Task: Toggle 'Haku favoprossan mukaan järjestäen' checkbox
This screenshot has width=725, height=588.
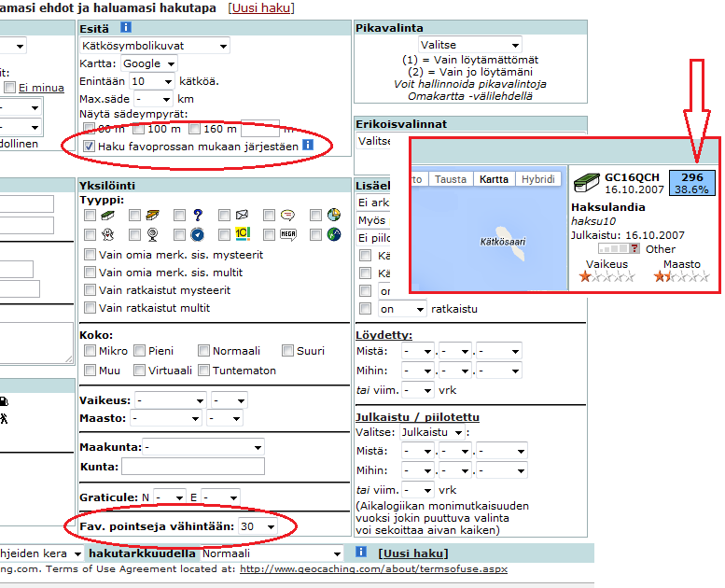Action: (89, 147)
